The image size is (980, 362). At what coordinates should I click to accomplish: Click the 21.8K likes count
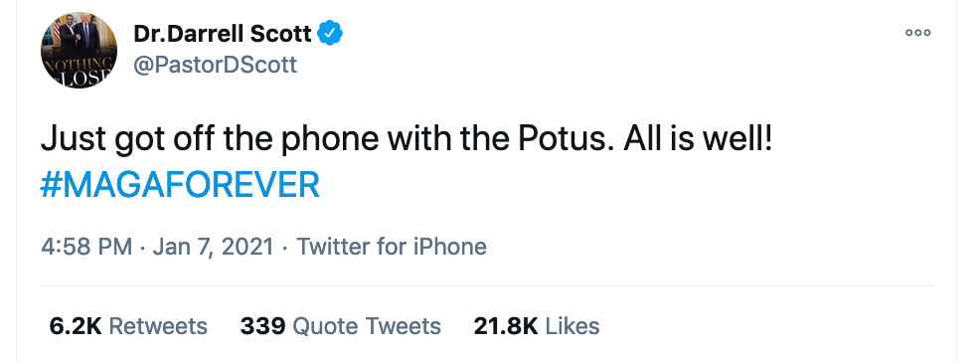click(506, 326)
